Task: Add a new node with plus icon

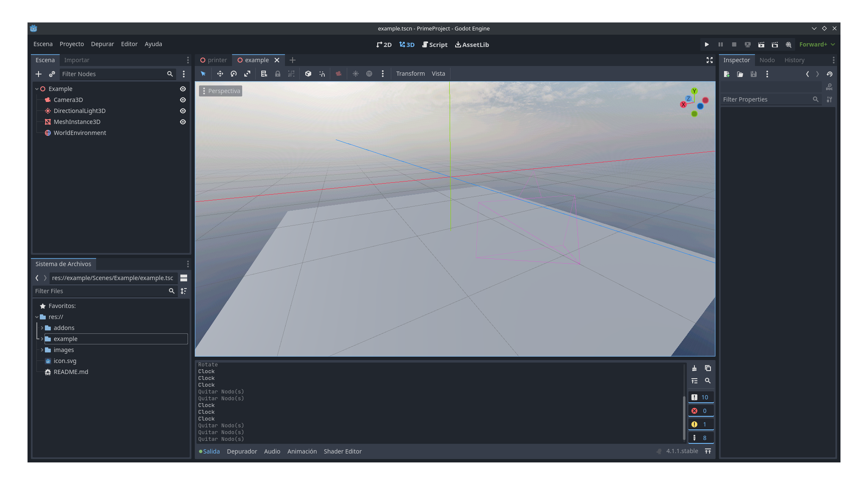Action: click(39, 74)
